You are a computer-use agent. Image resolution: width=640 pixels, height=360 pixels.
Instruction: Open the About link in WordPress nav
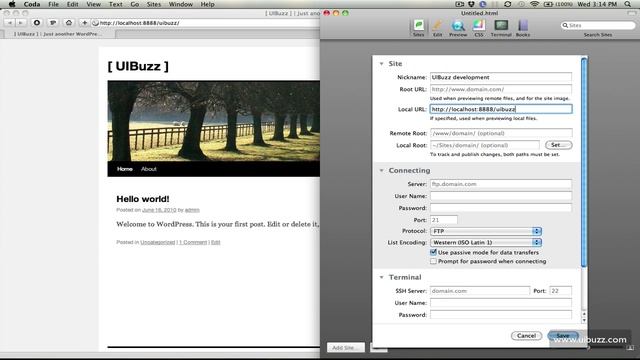149,169
